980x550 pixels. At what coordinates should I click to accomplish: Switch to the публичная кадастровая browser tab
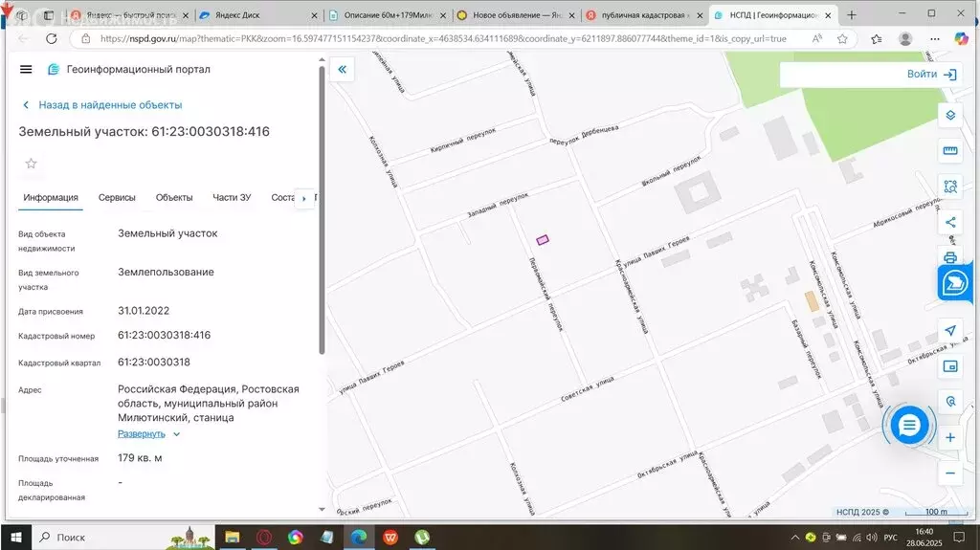[646, 15]
